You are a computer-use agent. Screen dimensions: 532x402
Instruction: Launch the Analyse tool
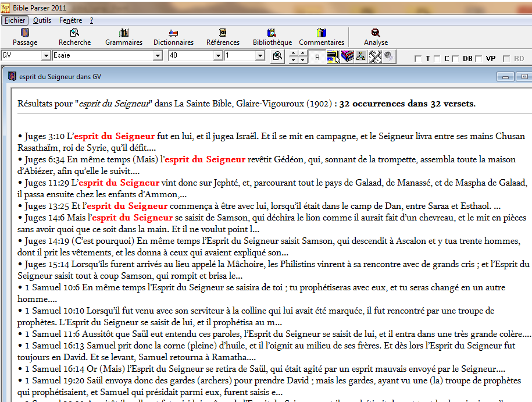pyautogui.click(x=376, y=37)
